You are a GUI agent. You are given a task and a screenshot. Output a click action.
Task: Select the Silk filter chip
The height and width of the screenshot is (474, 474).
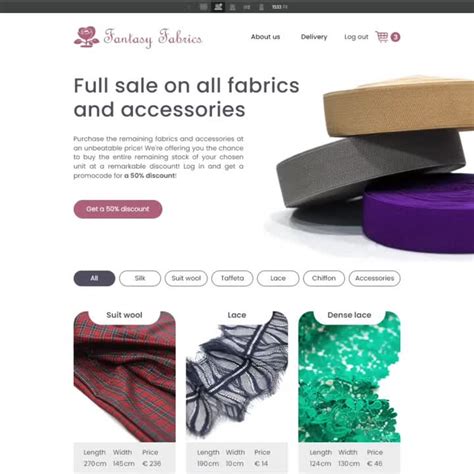coord(140,278)
